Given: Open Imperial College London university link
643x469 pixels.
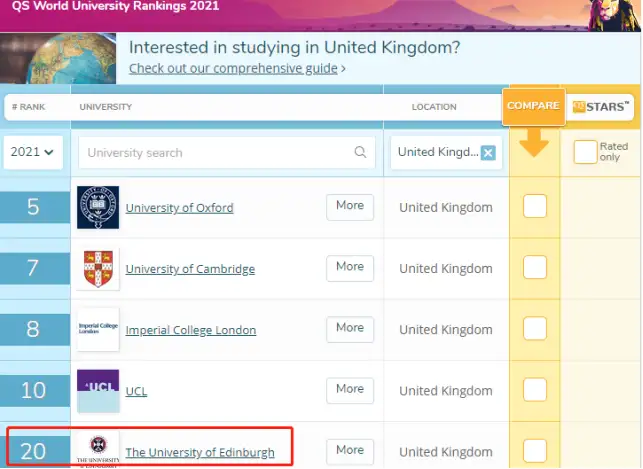Looking at the screenshot, I should click(190, 330).
